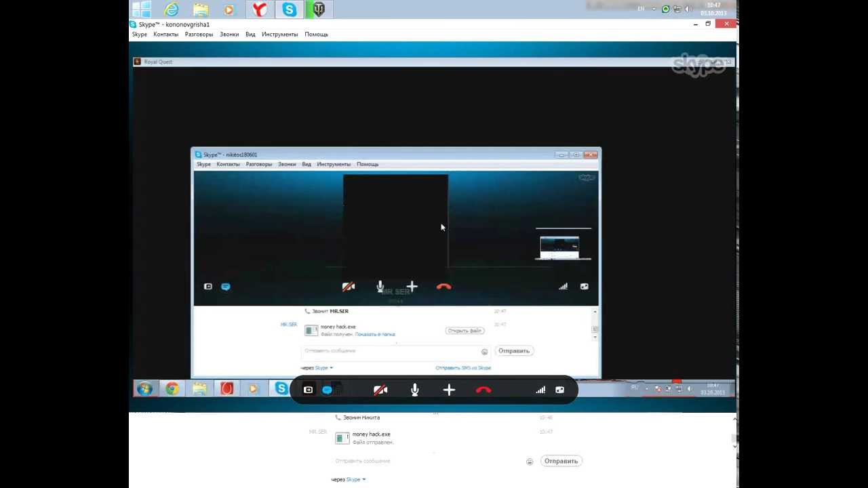Open Инструменты menu in shared nikitos180601 window
The height and width of the screenshot is (488, 868).
pyautogui.click(x=334, y=164)
